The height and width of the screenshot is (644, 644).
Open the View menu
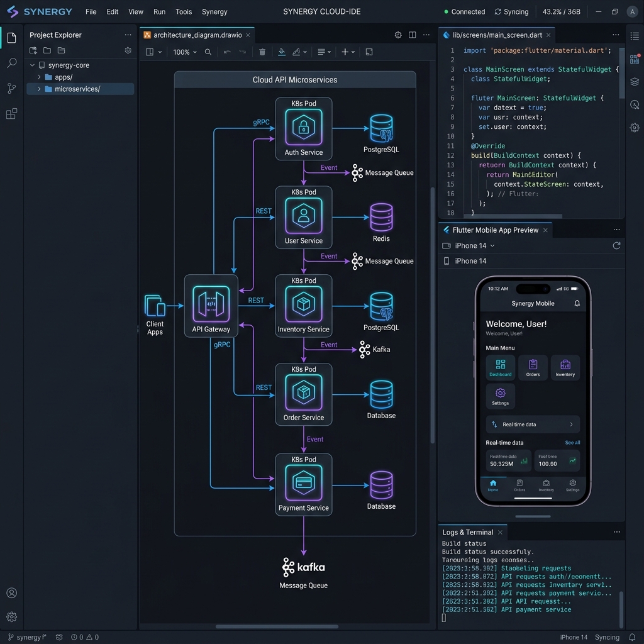point(136,12)
